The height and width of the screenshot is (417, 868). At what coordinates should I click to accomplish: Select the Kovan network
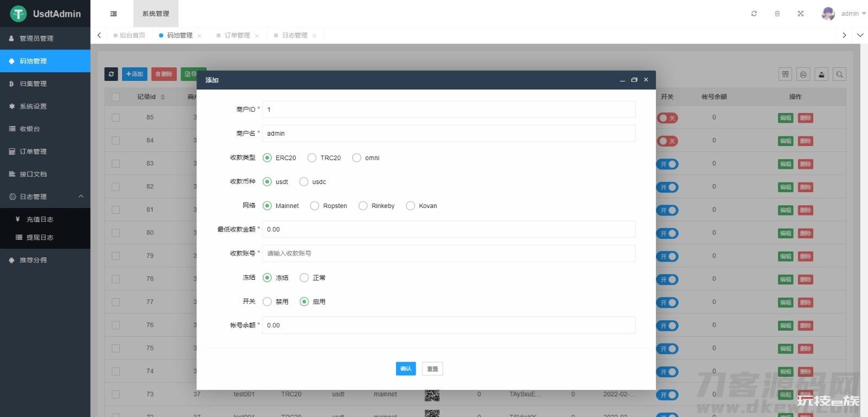422,206
